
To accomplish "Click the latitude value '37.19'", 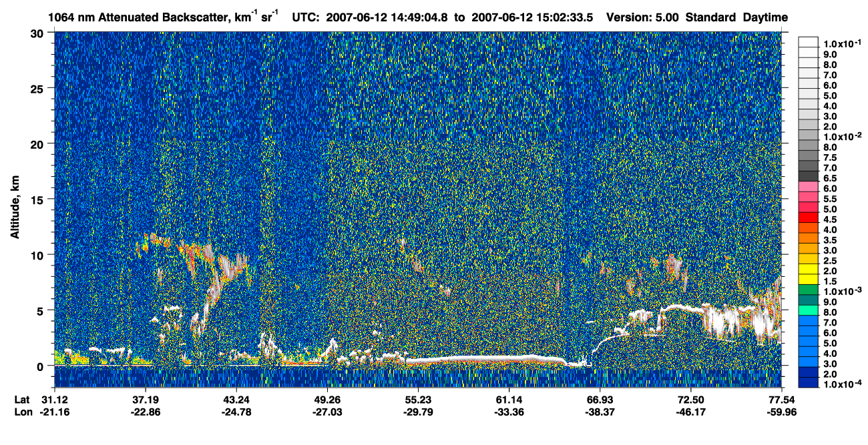I will (x=146, y=400).
